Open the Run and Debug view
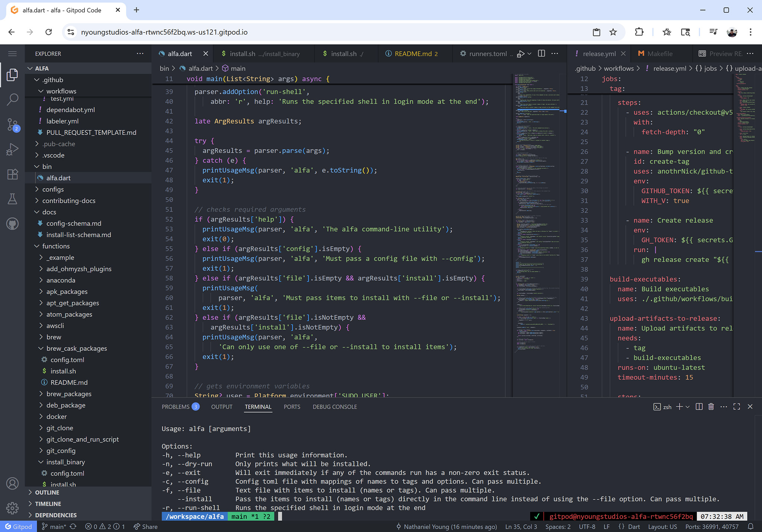The width and height of the screenshot is (762, 532). click(x=12, y=149)
